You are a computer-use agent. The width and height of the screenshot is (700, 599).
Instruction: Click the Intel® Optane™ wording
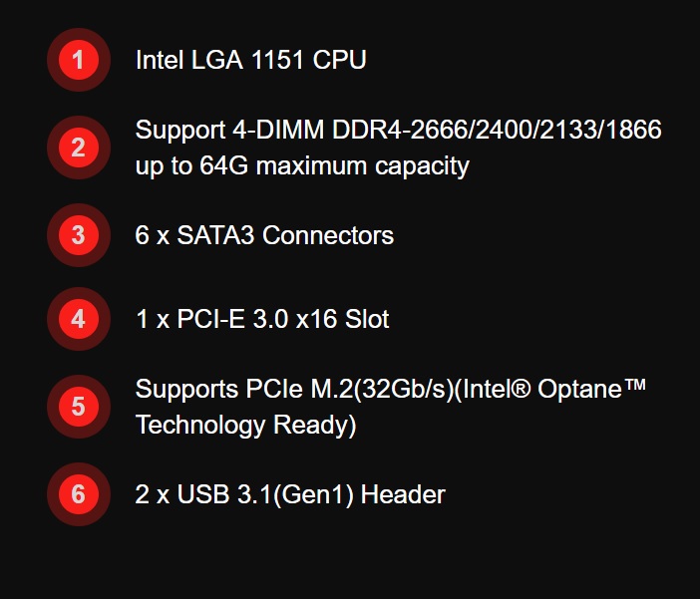tap(549, 390)
